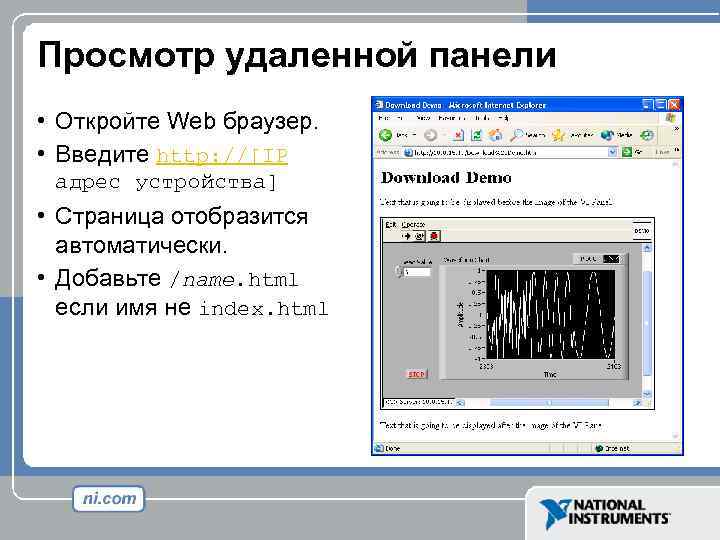Click the VI panel server status text
720x540 pixels.
[418, 403]
